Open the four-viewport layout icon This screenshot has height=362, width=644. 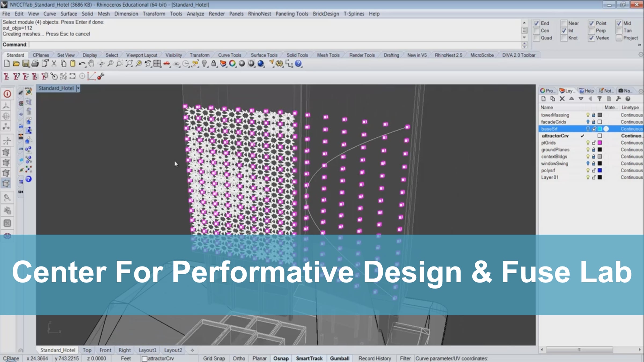(157, 64)
